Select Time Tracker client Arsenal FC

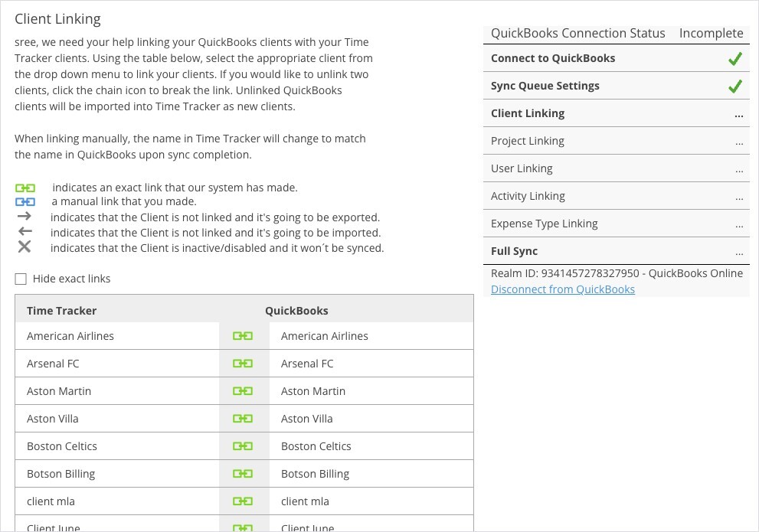pyautogui.click(x=53, y=363)
